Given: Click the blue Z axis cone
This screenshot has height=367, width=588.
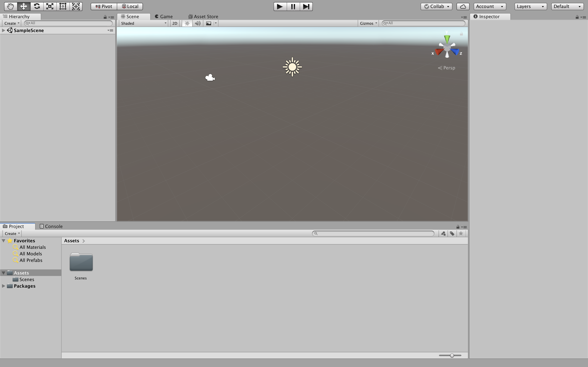Looking at the screenshot, I should [x=454, y=51].
